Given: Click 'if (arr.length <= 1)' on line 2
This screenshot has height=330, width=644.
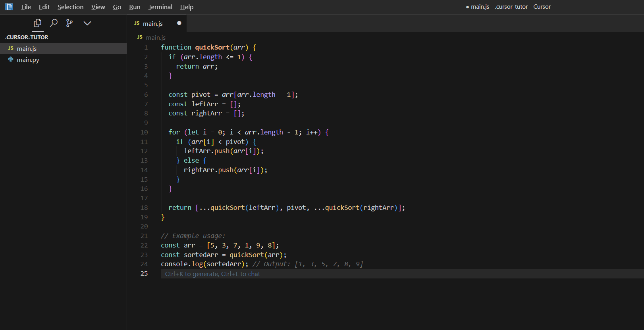Looking at the screenshot, I should pyautogui.click(x=206, y=57).
